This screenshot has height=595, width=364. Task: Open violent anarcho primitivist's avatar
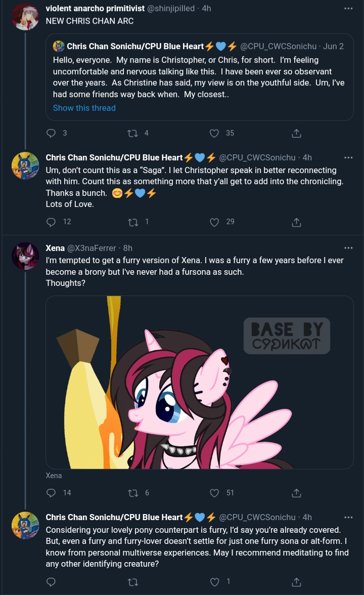click(25, 17)
